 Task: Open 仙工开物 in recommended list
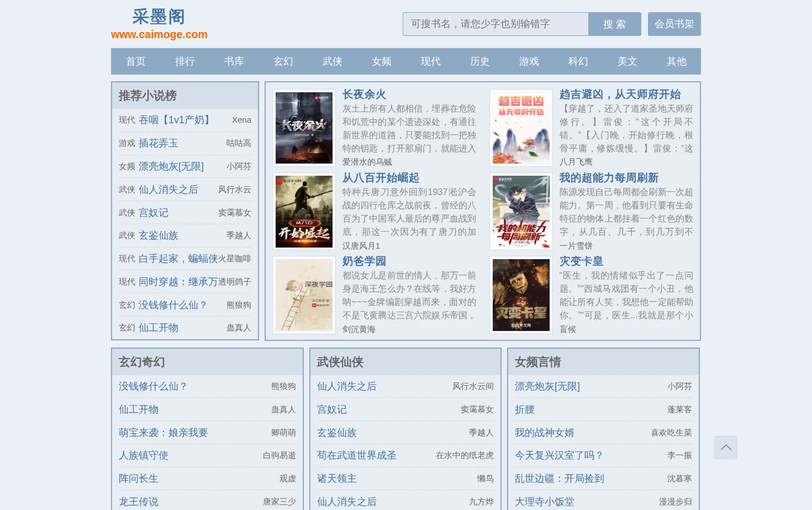[159, 328]
